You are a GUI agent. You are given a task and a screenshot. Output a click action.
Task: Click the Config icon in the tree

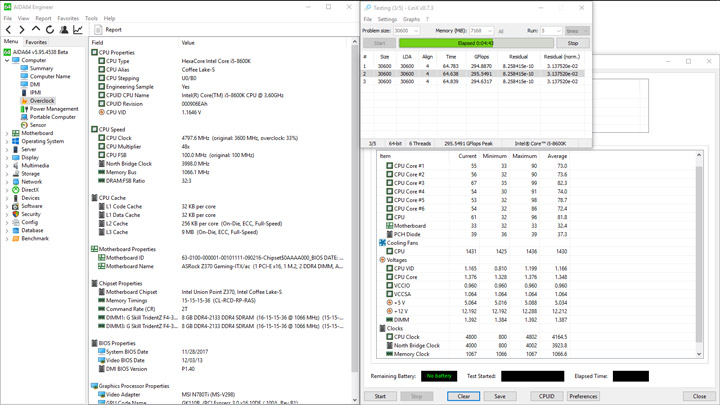(16, 222)
